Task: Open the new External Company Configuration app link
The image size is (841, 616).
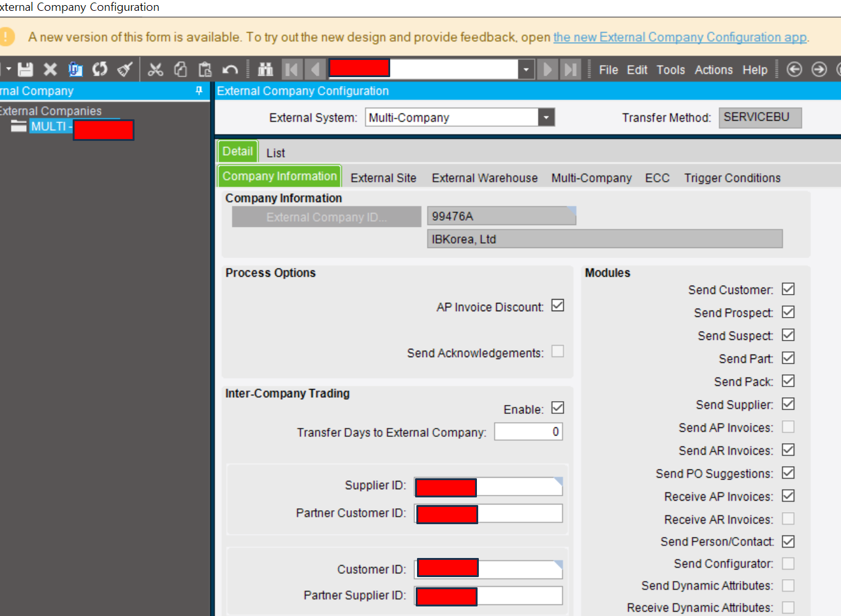Action: (680, 37)
